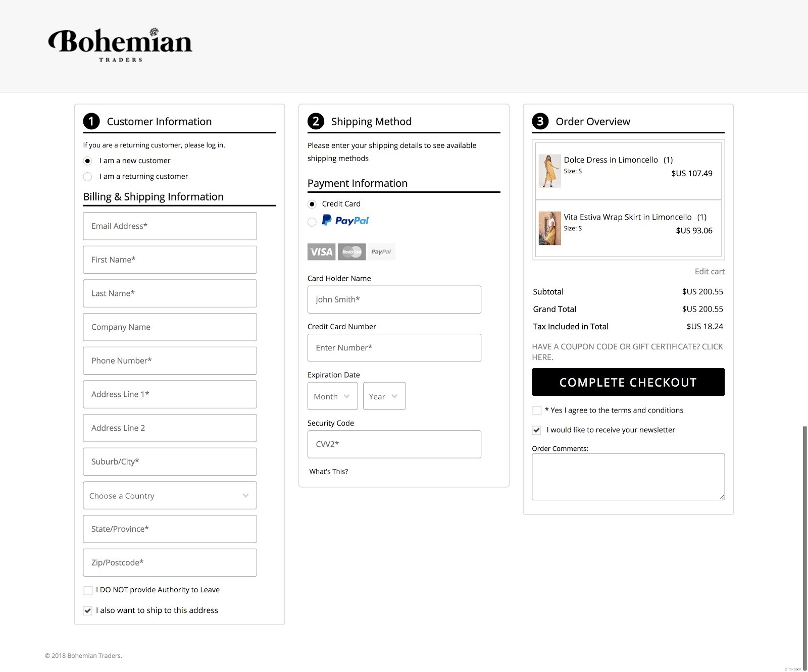This screenshot has width=808, height=672.
Task: Select the 'I am a returning customer' option
Action: point(87,176)
